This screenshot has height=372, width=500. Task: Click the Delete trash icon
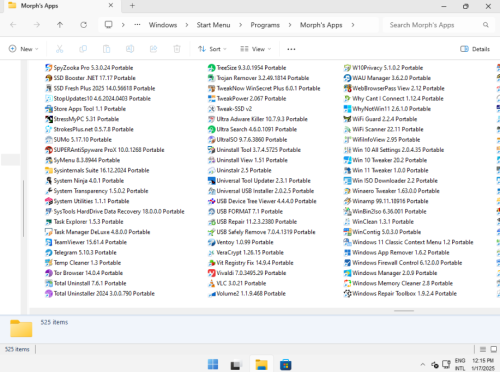177,49
